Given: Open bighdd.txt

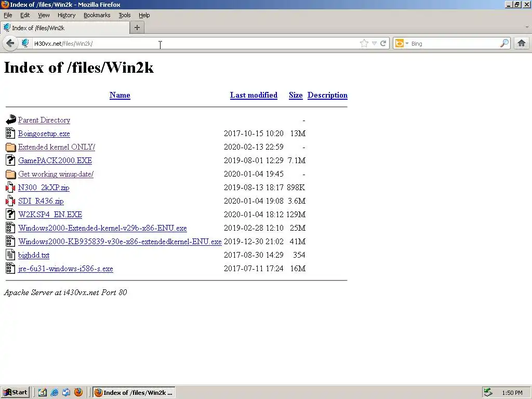Looking at the screenshot, I should click(x=34, y=255).
